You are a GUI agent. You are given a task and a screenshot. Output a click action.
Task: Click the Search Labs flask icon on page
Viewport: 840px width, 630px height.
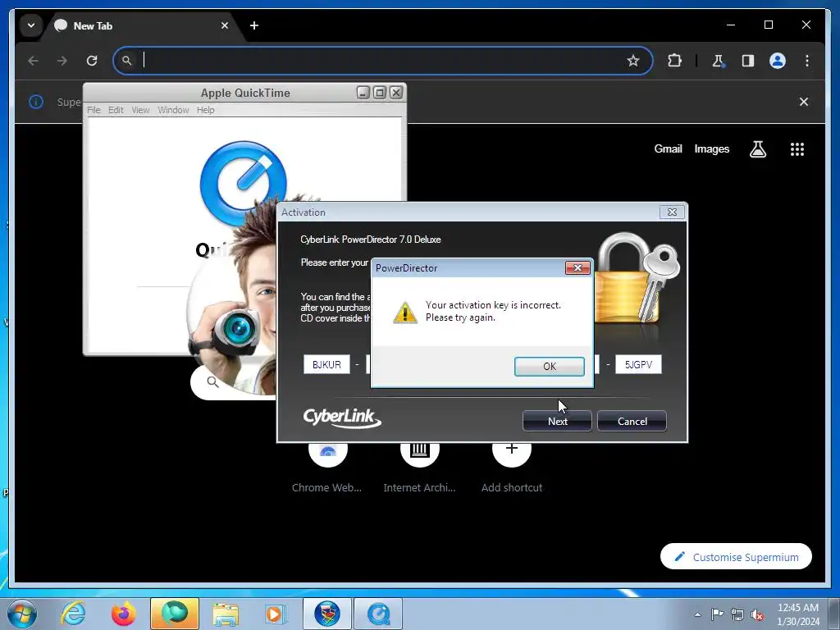pyautogui.click(x=757, y=149)
